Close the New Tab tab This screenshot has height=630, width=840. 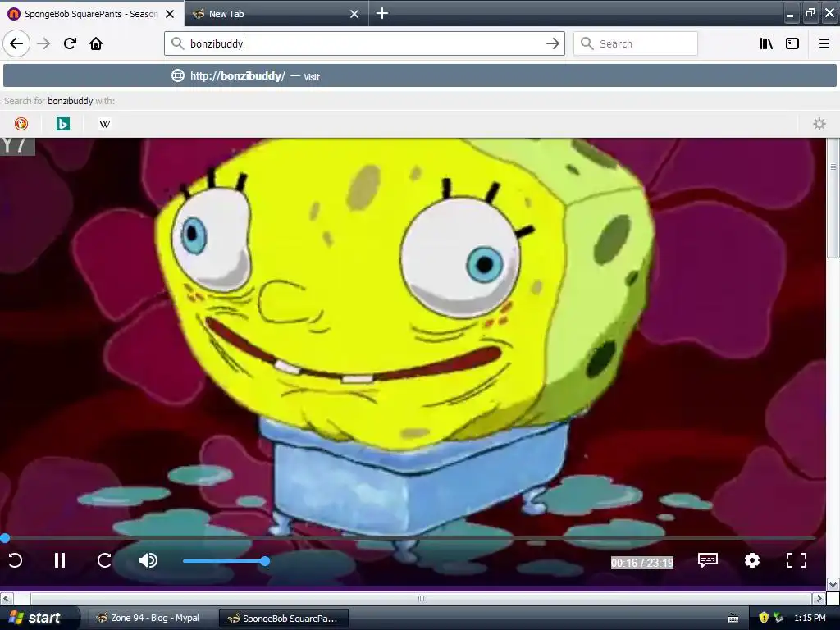coord(354,14)
